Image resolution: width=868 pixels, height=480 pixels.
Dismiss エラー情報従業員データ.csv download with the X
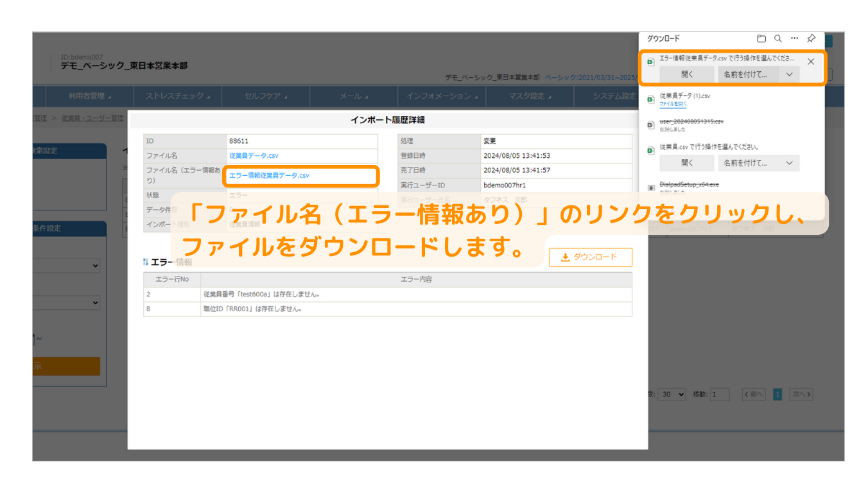point(811,62)
